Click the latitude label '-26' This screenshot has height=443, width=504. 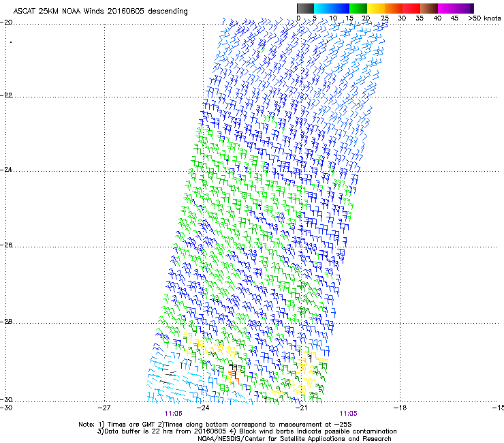point(6,245)
